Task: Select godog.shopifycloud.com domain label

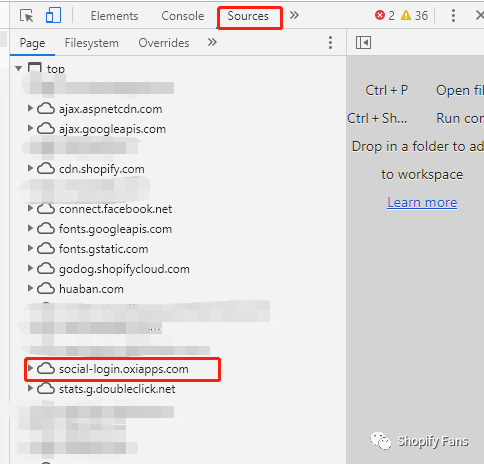Action: pyautogui.click(x=124, y=269)
